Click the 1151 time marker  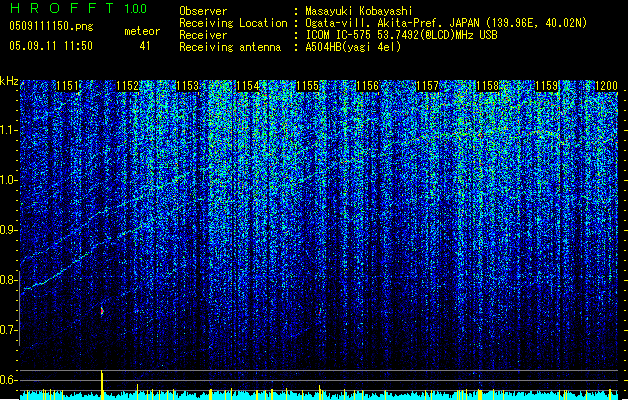point(67,86)
